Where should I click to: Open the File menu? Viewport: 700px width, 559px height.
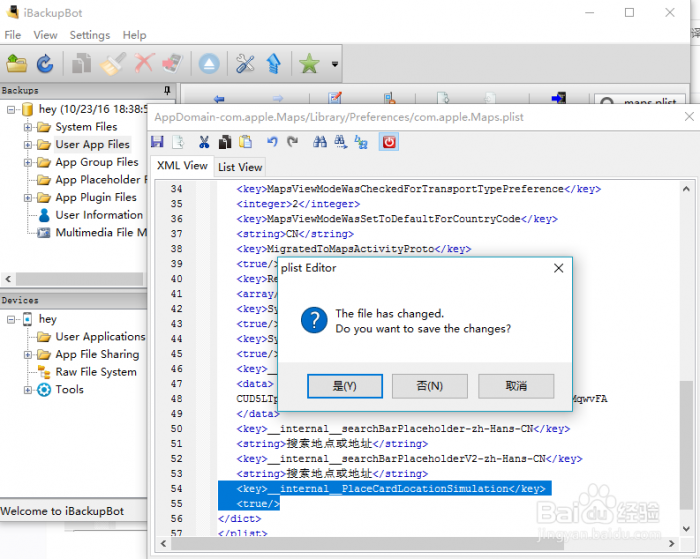12,35
